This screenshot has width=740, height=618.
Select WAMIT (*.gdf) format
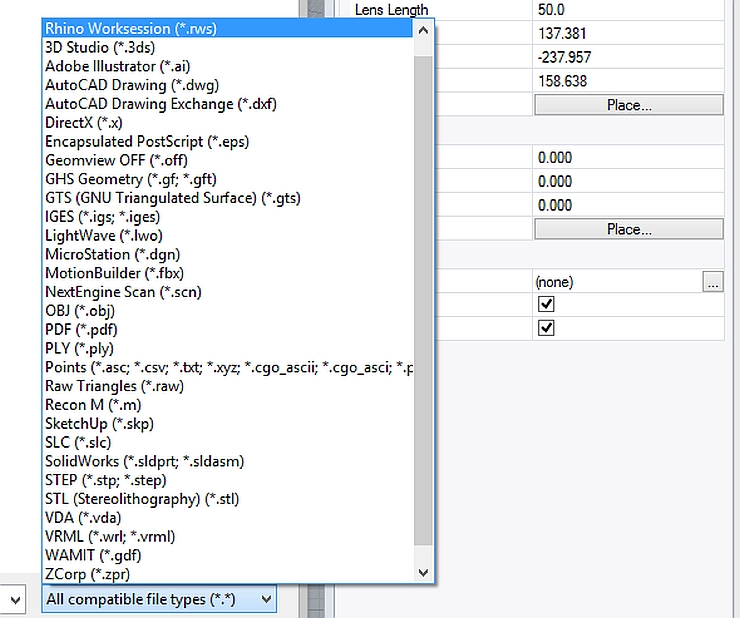pyautogui.click(x=227, y=555)
